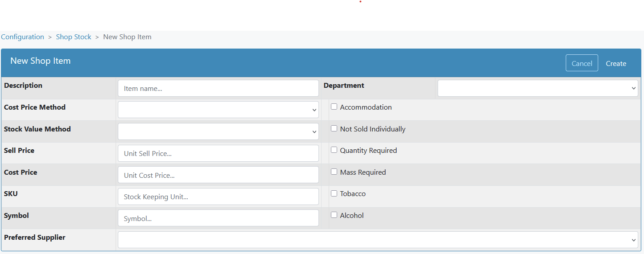
Task: Click the Symbol input field
Action: coord(218,218)
